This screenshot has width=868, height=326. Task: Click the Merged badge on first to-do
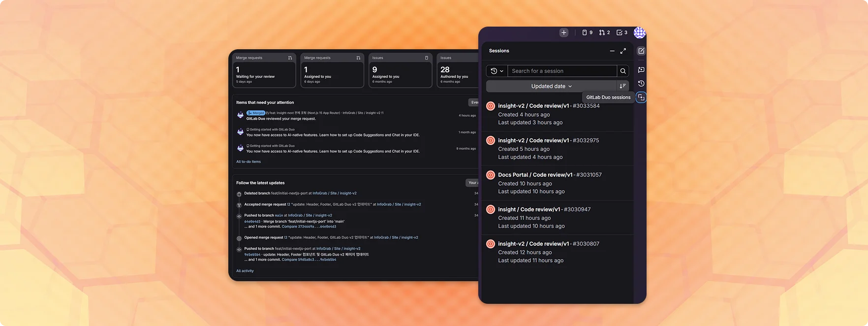pos(256,113)
